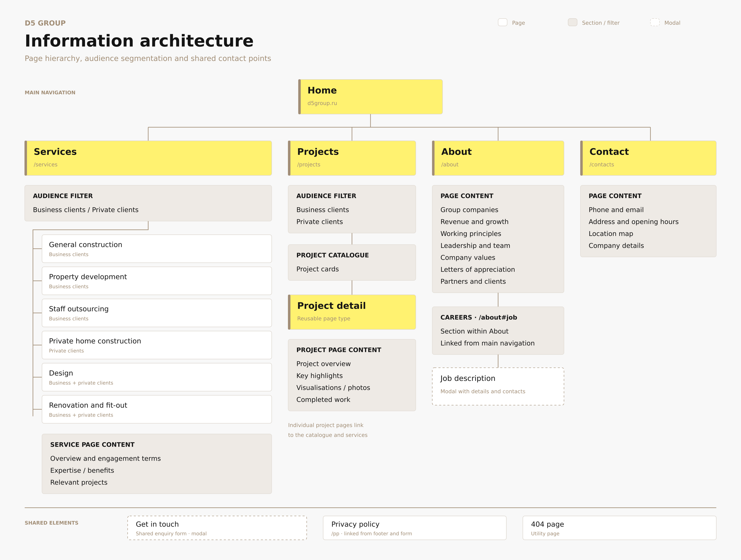Click the About page box

point(498,158)
